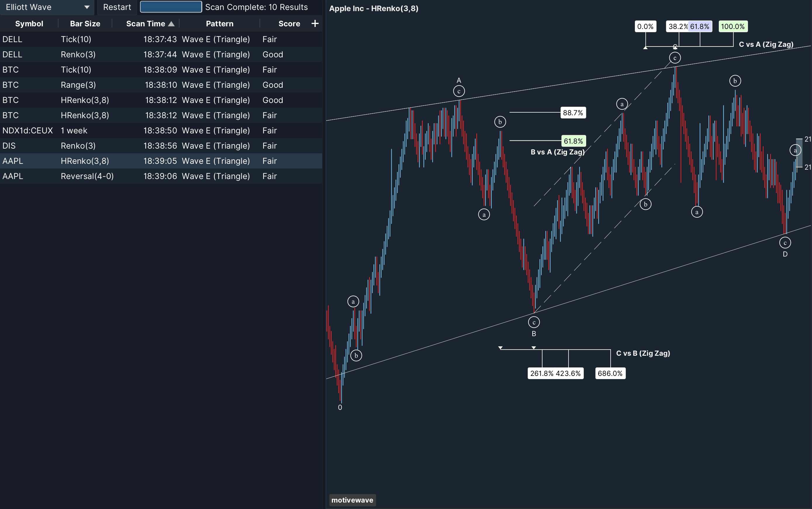This screenshot has width=812, height=509.
Task: Click the Pattern column header
Action: click(x=219, y=24)
